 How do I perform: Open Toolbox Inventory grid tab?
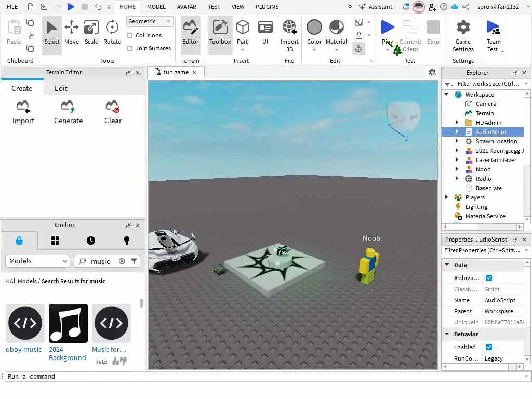pyautogui.click(x=55, y=241)
